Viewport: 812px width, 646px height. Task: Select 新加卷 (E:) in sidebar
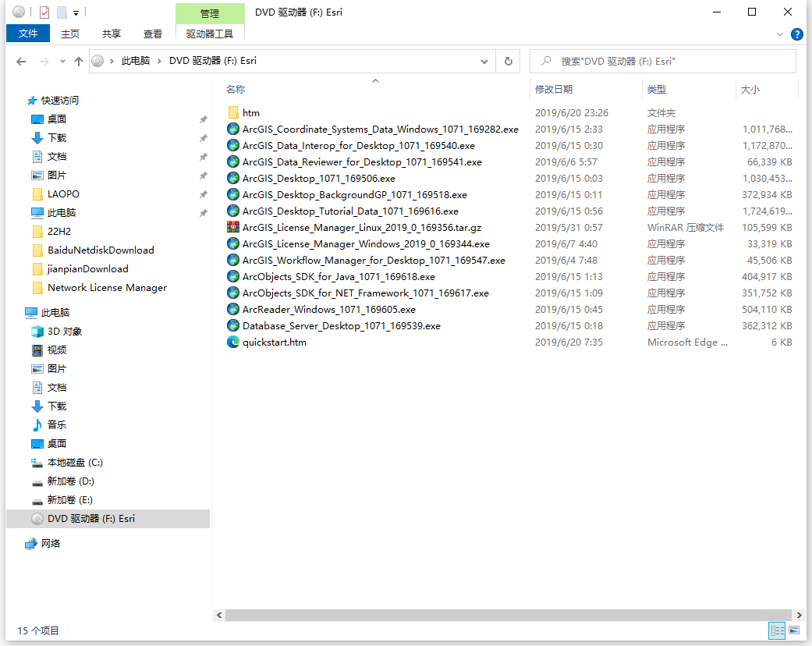click(70, 500)
